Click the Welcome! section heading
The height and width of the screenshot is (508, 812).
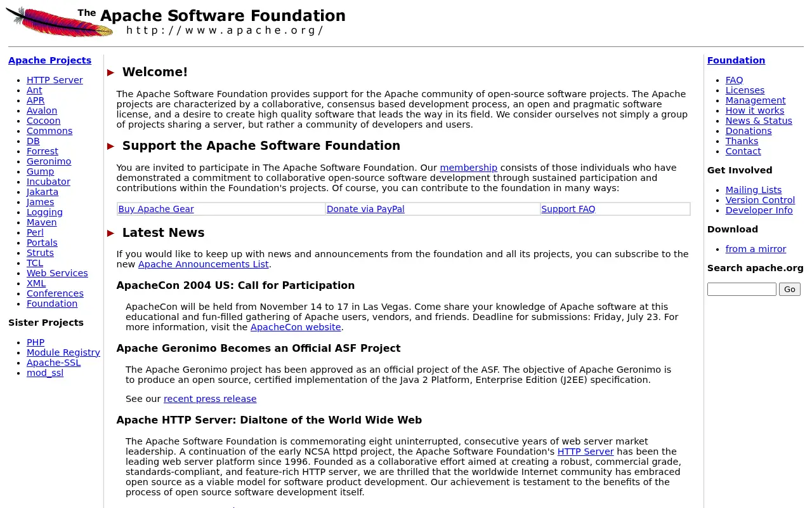coord(155,72)
